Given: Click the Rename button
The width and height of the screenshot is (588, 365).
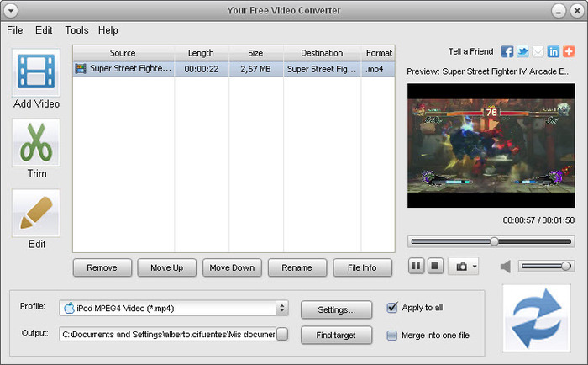Looking at the screenshot, I should [297, 267].
